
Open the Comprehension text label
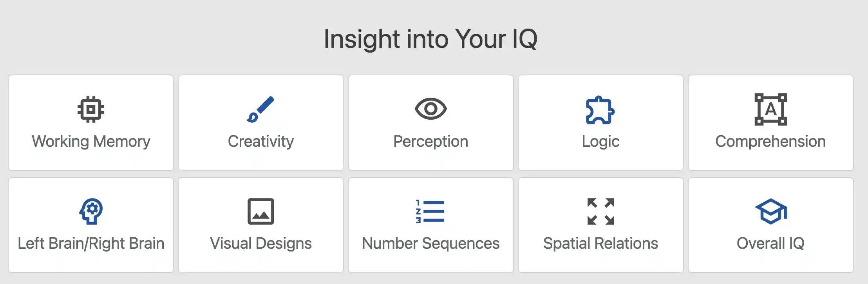(x=770, y=142)
